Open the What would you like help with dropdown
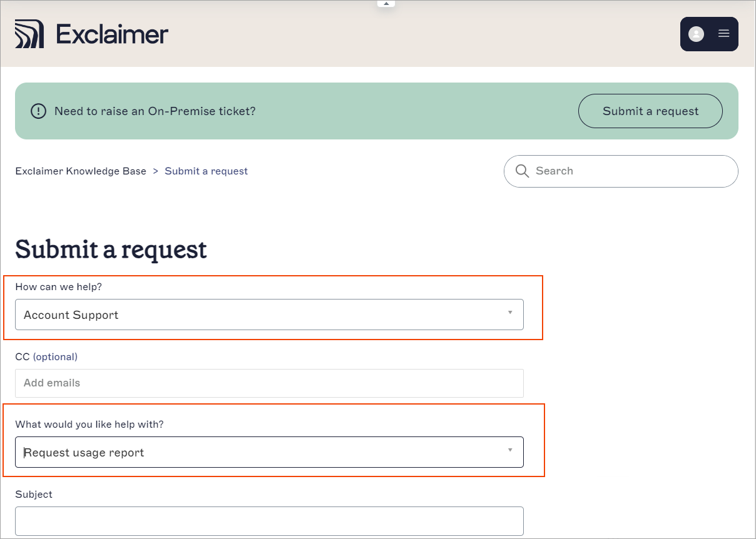This screenshot has width=756, height=539. point(269,451)
